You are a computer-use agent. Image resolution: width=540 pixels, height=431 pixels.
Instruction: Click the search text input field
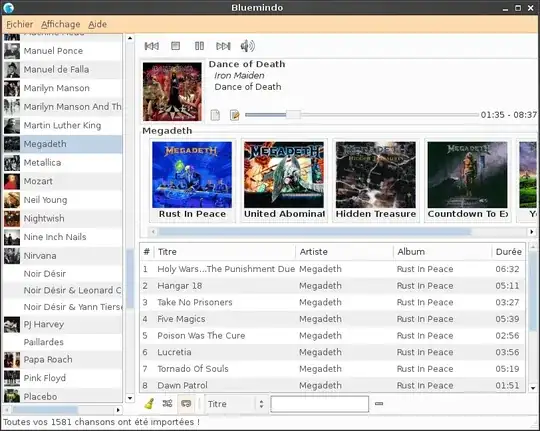click(x=320, y=404)
